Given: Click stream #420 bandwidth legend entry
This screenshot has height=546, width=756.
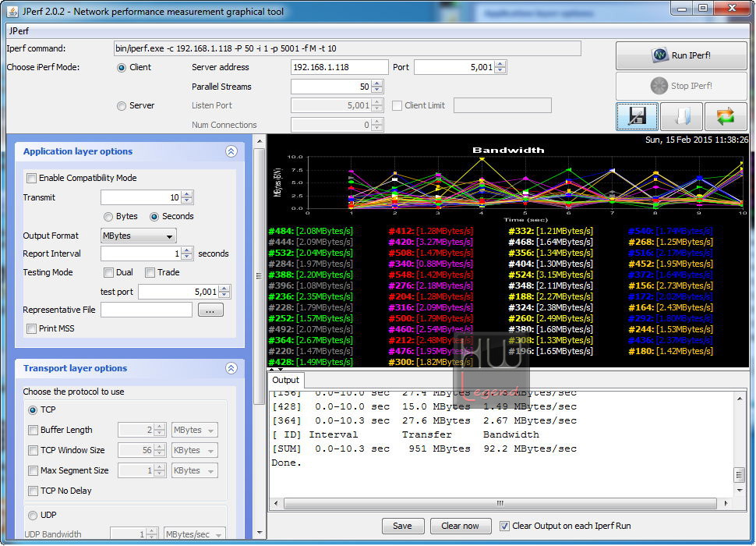Looking at the screenshot, I should (430, 242).
